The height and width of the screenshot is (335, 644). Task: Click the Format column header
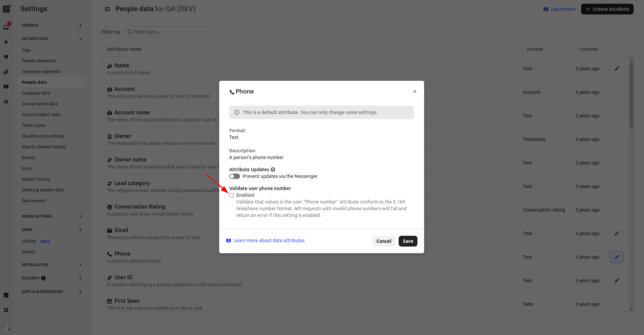point(535,49)
